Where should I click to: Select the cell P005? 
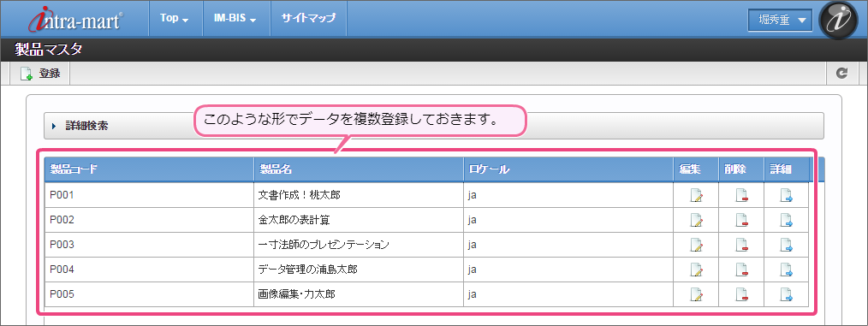click(150, 294)
